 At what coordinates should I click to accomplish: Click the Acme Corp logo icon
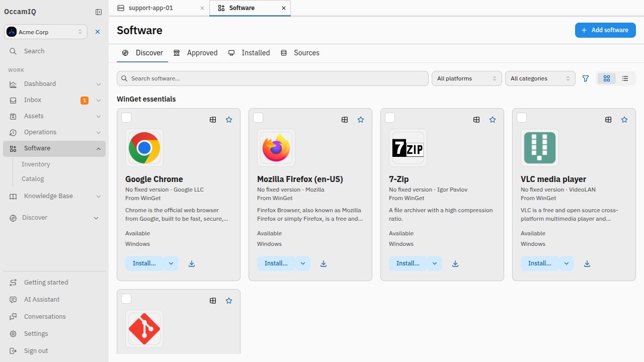tap(12, 32)
